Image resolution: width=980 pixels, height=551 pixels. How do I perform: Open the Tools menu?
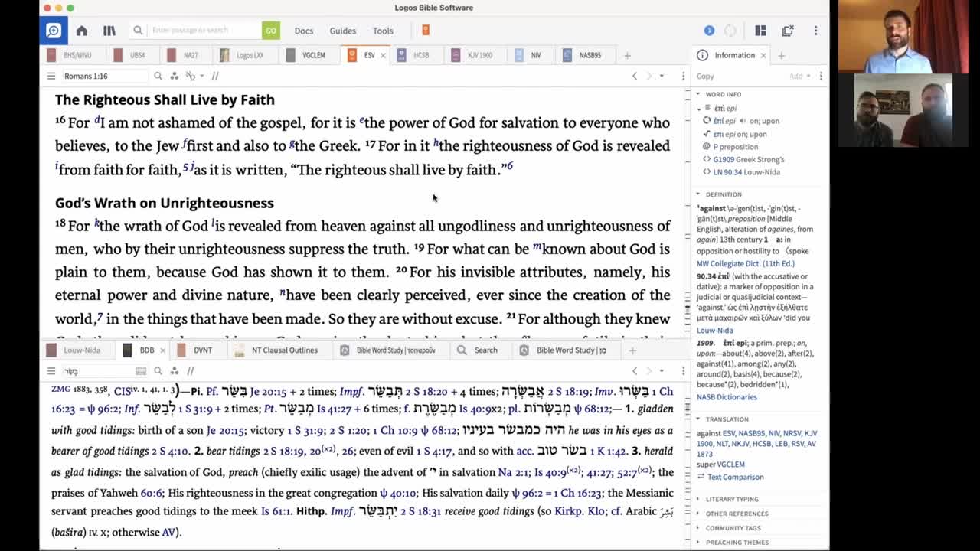(x=383, y=31)
